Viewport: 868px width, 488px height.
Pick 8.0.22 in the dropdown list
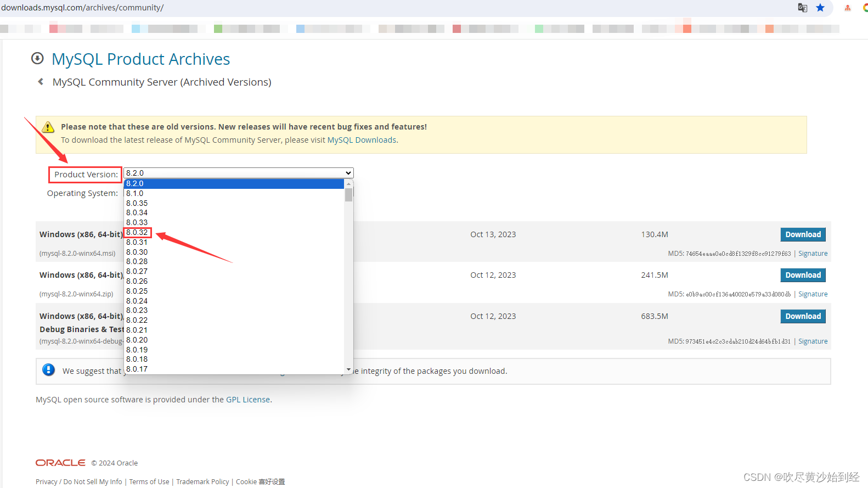tap(234, 320)
